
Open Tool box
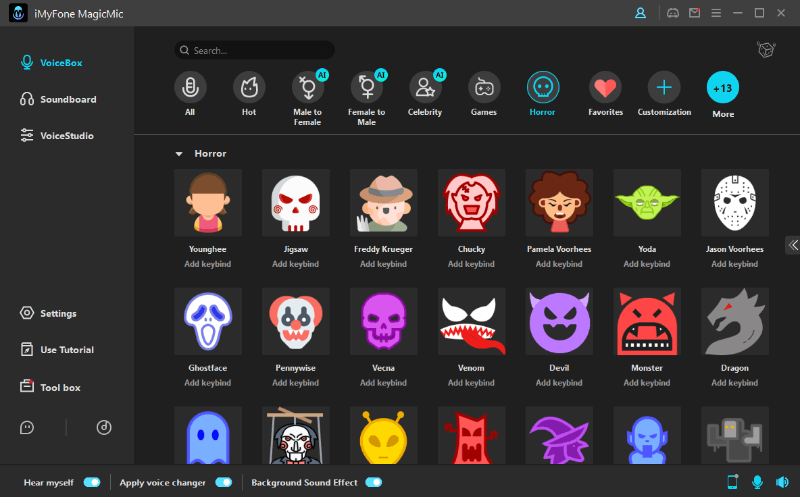pos(50,387)
